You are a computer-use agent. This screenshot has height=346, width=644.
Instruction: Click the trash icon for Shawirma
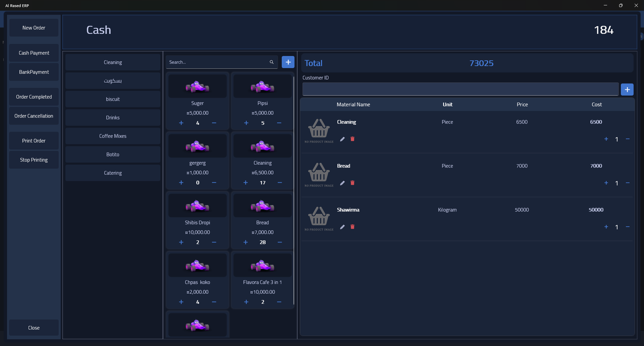353,227
